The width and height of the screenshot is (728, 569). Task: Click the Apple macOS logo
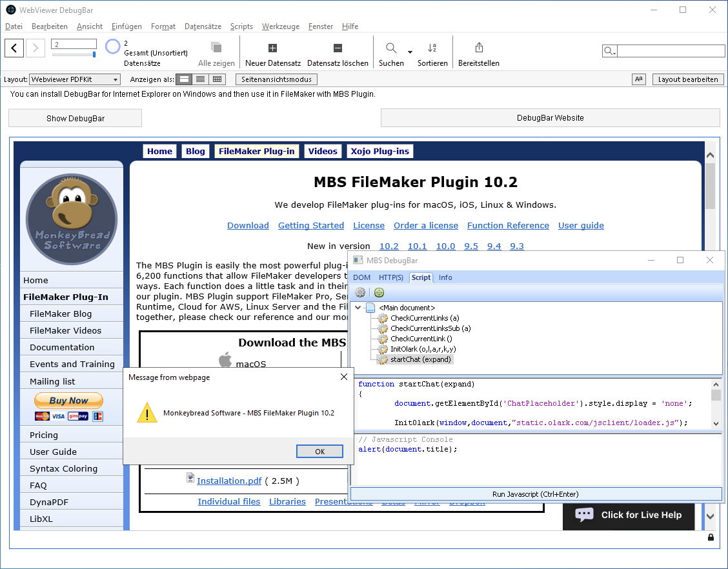[x=225, y=360]
